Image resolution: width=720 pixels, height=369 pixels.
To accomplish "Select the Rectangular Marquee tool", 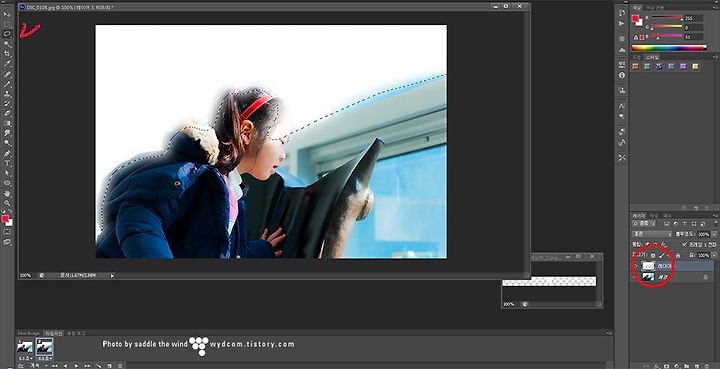I will pos(7,24).
